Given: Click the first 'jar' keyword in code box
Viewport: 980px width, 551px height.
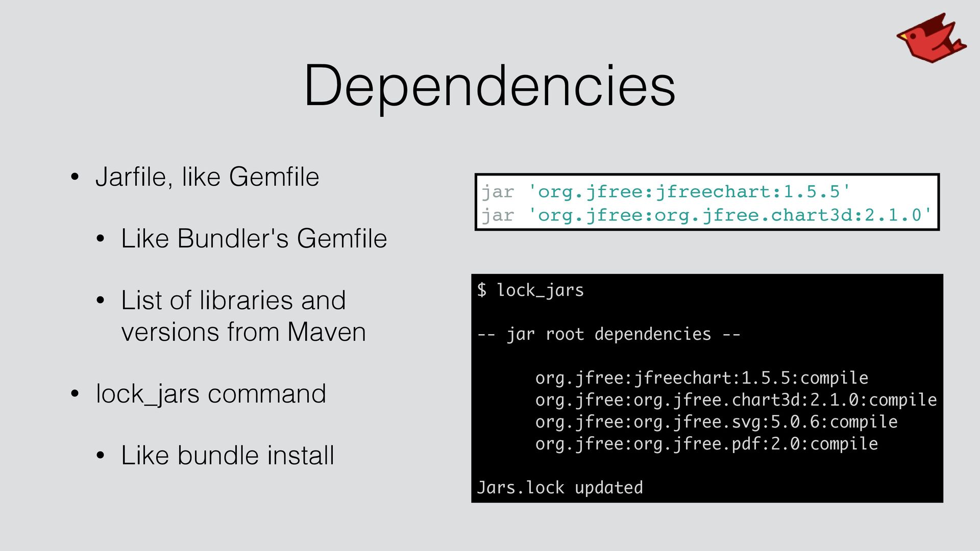Looking at the screenshot, I should pos(498,192).
